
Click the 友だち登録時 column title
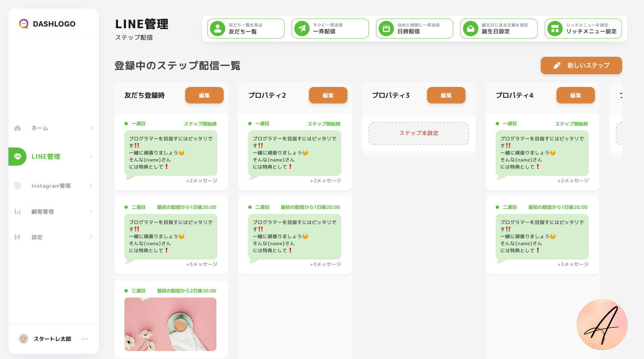(145, 95)
